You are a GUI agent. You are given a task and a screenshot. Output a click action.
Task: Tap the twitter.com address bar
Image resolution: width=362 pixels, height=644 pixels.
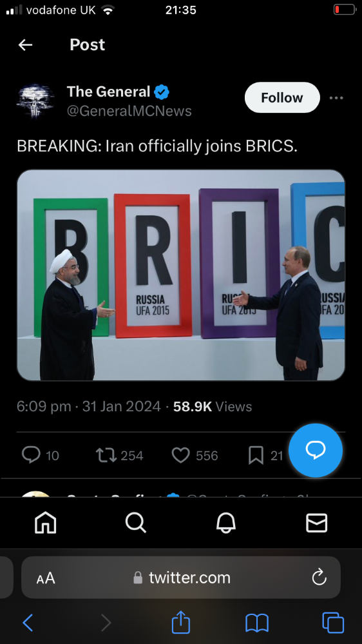click(x=181, y=578)
